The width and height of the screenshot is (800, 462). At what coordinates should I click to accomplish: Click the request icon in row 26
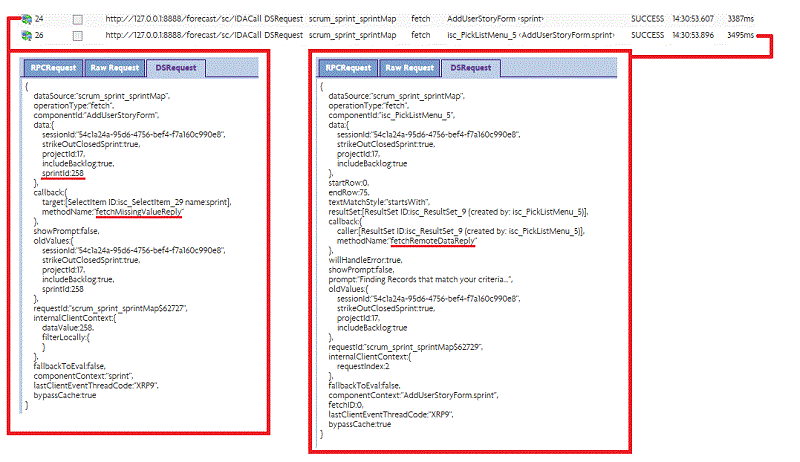coord(25,34)
